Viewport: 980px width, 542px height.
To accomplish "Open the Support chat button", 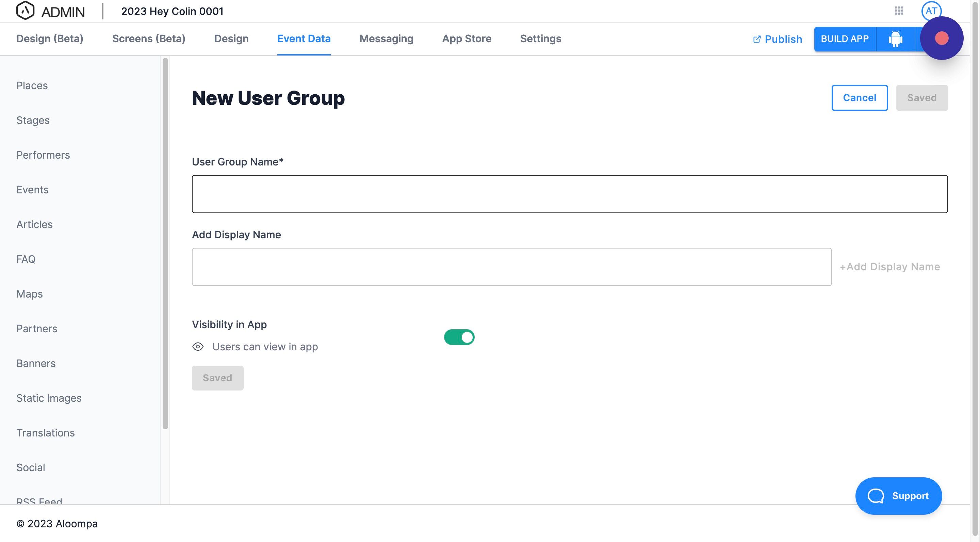I will (898, 496).
